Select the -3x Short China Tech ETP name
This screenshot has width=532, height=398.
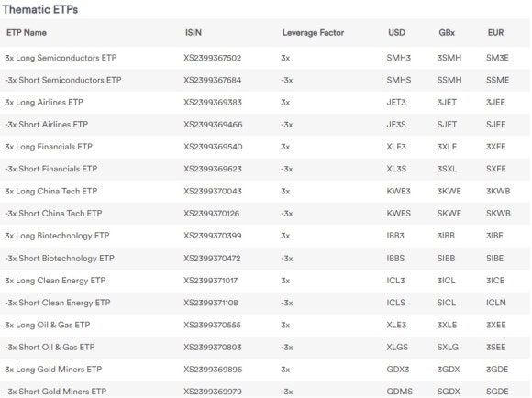coord(53,214)
